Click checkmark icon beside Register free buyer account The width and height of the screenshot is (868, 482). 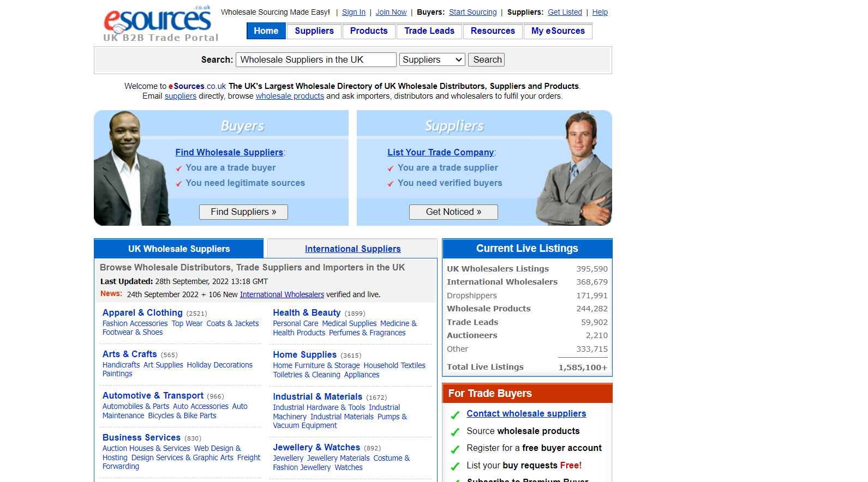point(454,449)
